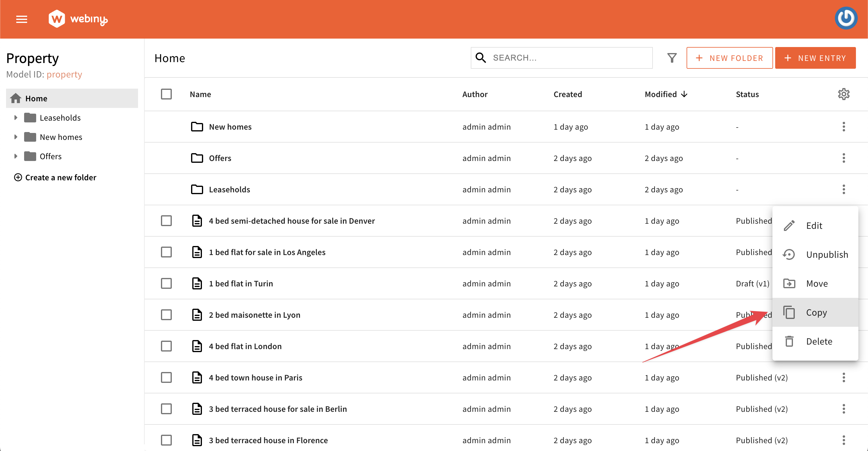Select 'Copy' from the context menu
868x451 pixels.
click(816, 312)
